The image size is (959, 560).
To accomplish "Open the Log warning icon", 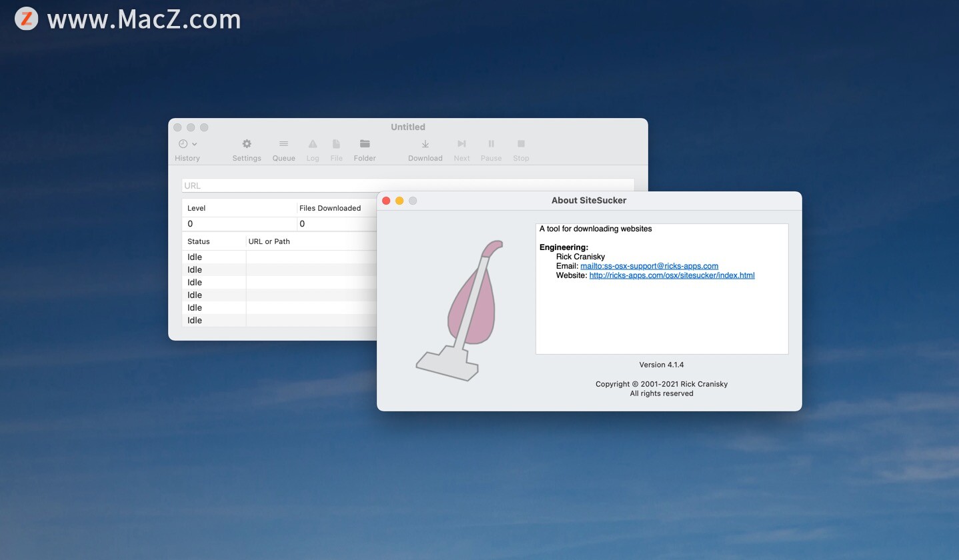I will [x=312, y=144].
